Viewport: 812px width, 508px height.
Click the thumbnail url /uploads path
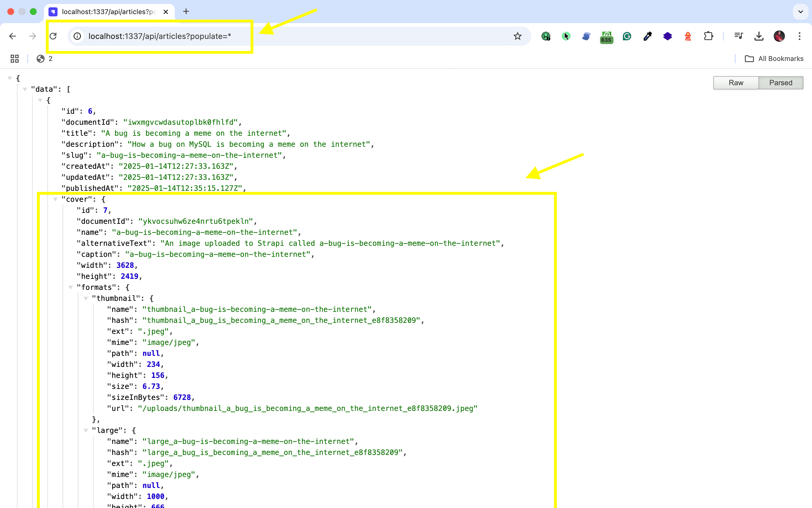point(308,409)
